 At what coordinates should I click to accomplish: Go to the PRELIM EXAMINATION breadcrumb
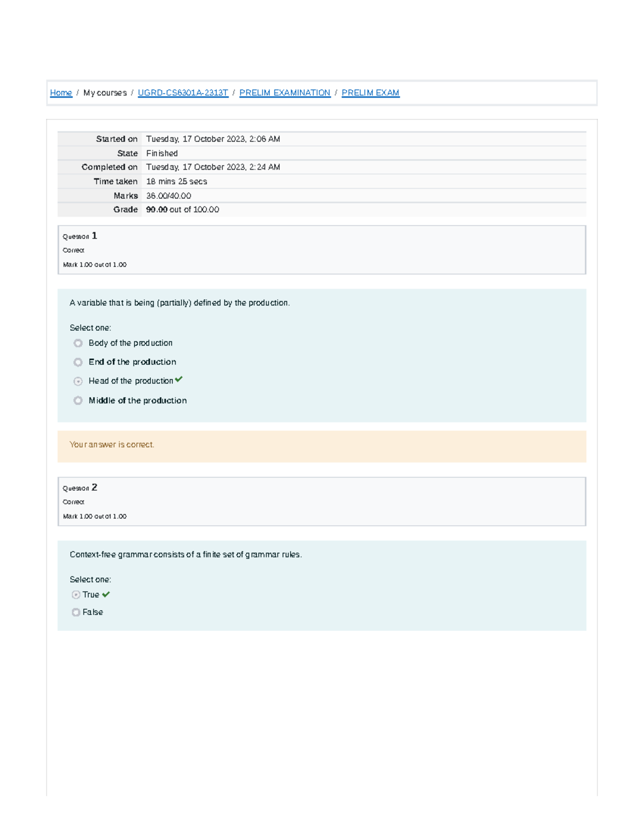(x=285, y=93)
